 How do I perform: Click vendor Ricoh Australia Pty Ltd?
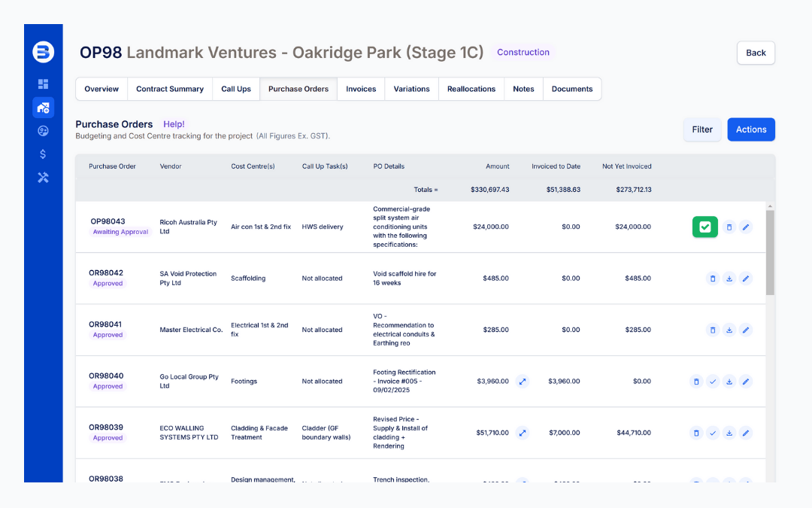click(188, 227)
